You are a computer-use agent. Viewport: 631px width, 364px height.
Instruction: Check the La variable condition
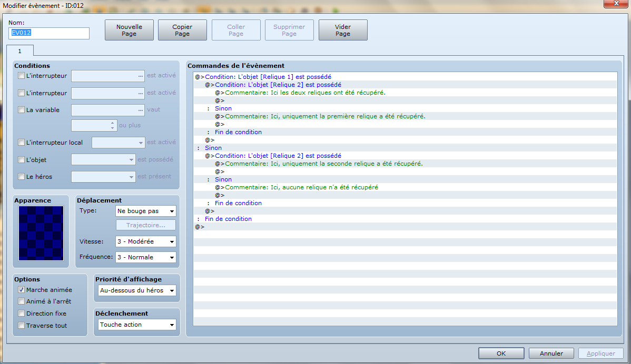(x=21, y=110)
